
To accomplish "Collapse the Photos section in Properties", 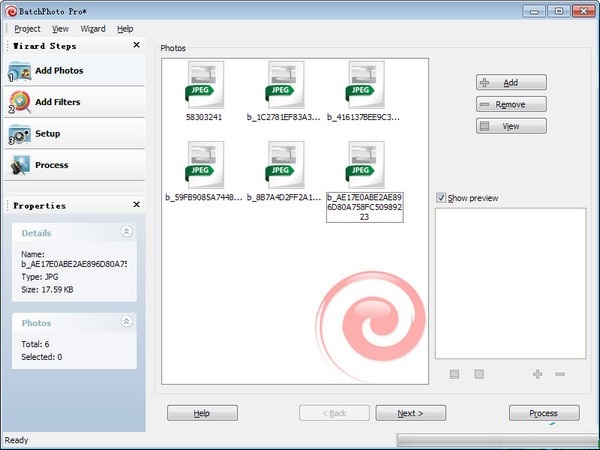I will tap(127, 321).
